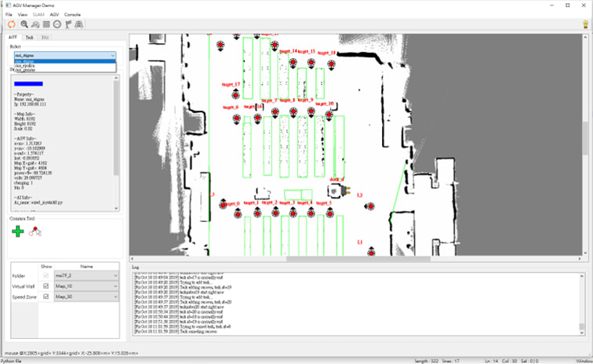Click the 'Python file' status bar text

click(11, 361)
